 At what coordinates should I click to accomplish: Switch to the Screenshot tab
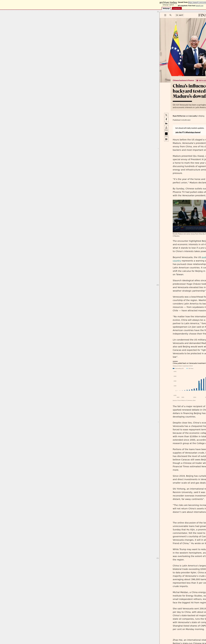177,8
